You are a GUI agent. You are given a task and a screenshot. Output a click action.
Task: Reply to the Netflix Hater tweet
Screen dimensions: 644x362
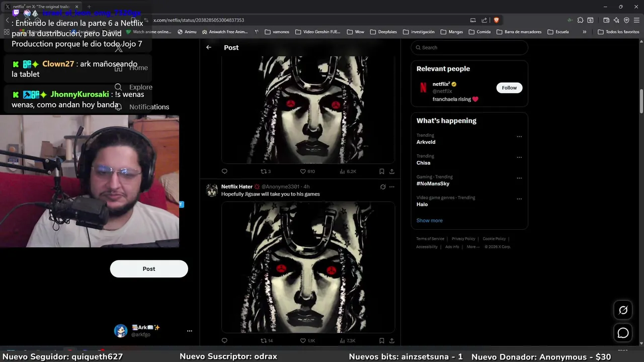(224, 340)
